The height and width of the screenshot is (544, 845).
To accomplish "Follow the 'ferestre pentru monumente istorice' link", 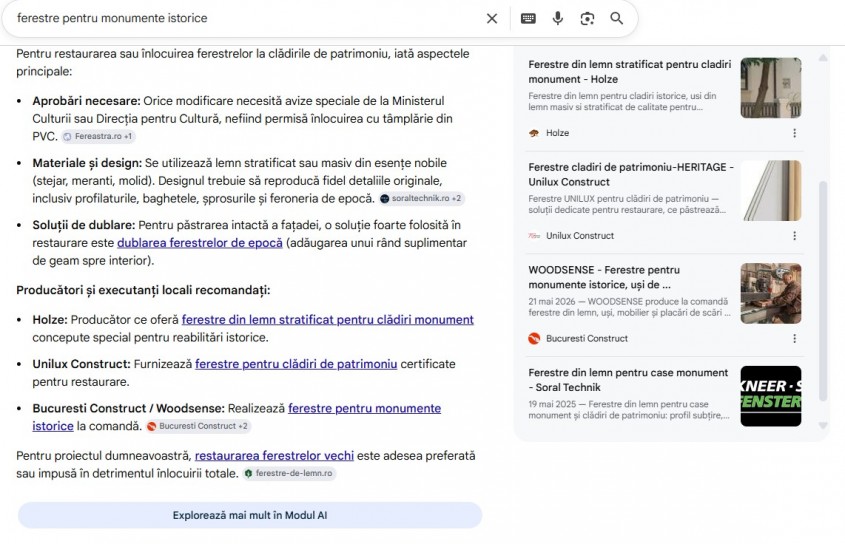I will [364, 408].
